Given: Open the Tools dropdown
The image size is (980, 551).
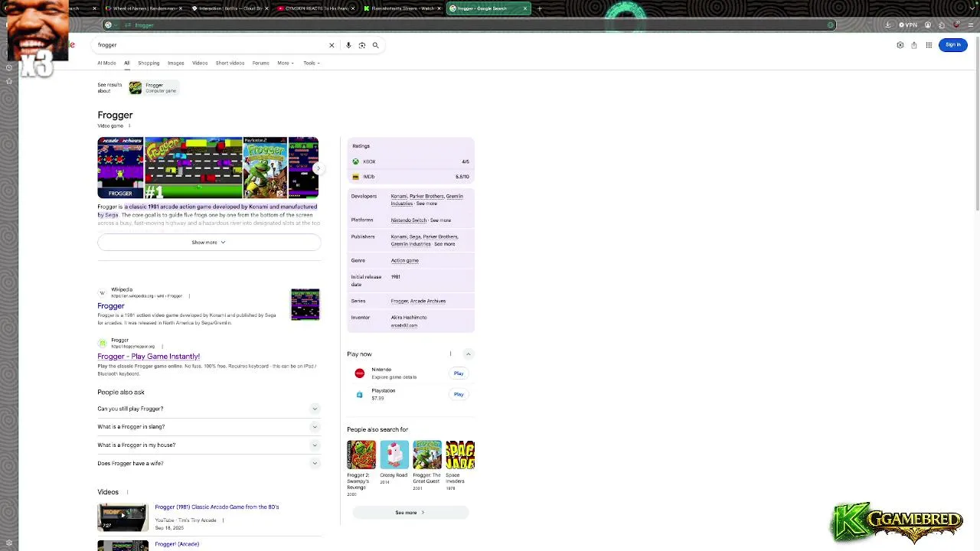Looking at the screenshot, I should (311, 63).
